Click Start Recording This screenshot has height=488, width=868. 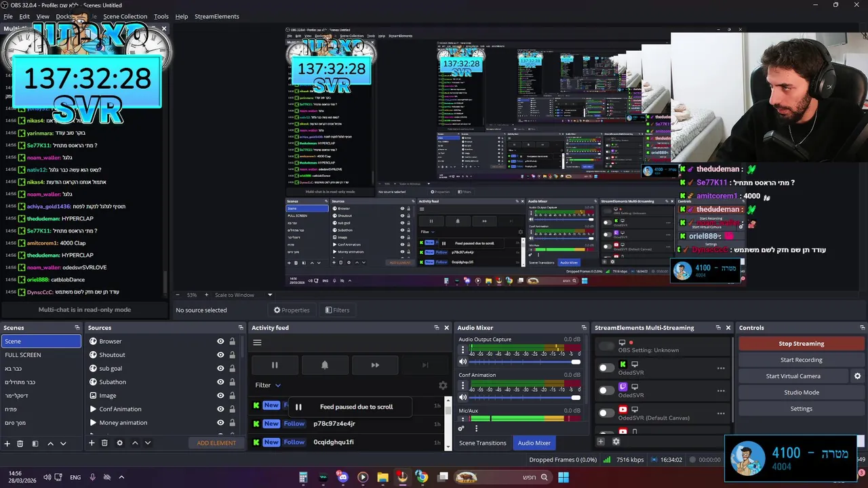[801, 360]
